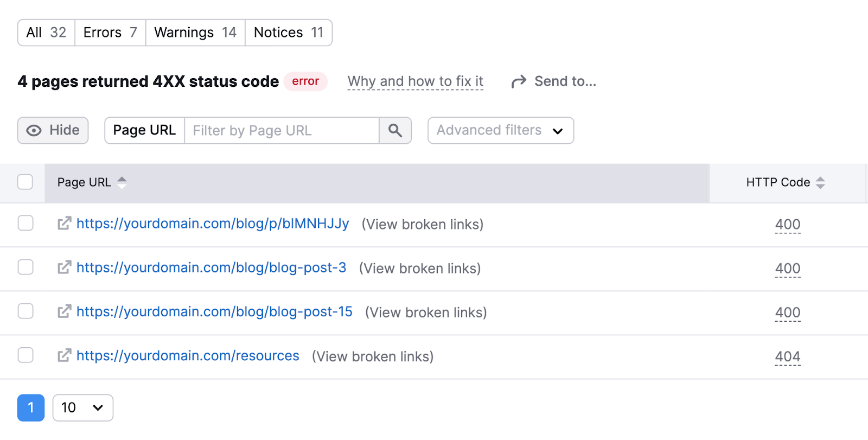
Task: View broken links for blog-post-15
Action: click(x=426, y=313)
